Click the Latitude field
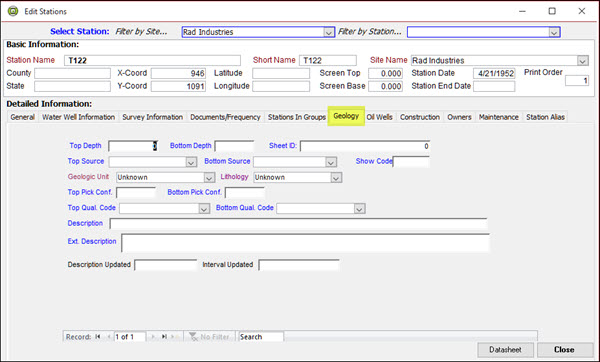Image resolution: width=600 pixels, height=362 pixels. (x=281, y=73)
